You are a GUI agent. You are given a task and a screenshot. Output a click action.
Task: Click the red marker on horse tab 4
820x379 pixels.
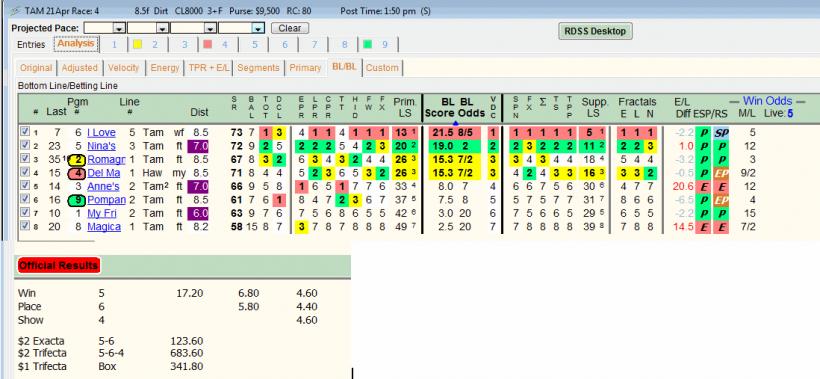pyautogui.click(x=207, y=44)
